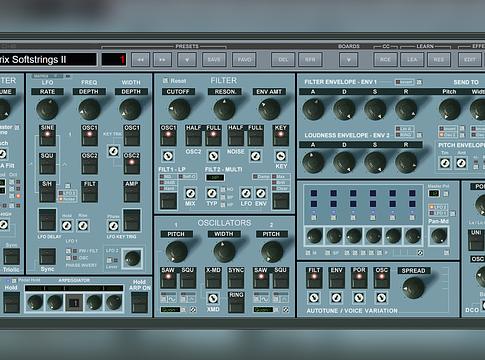Toggle the LFO DELAY switch
Image resolution: width=485 pixels, height=360 pixels.
tap(47, 220)
